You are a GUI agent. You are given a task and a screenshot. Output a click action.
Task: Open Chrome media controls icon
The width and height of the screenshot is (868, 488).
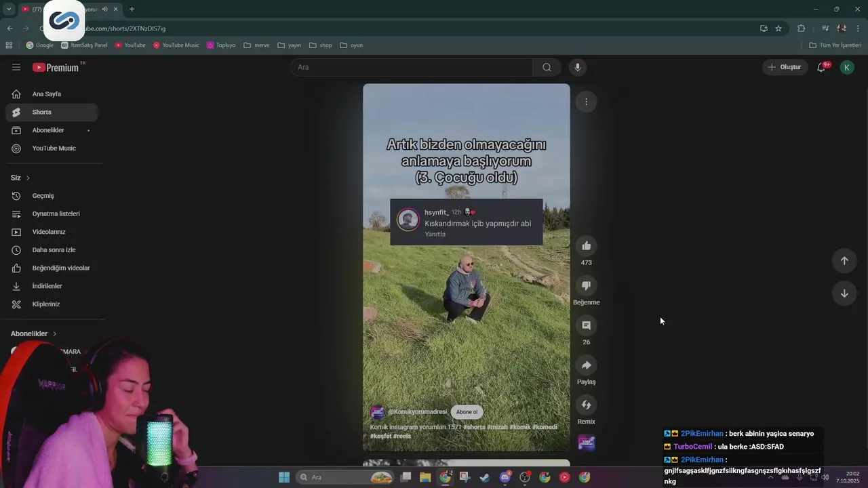[825, 28]
